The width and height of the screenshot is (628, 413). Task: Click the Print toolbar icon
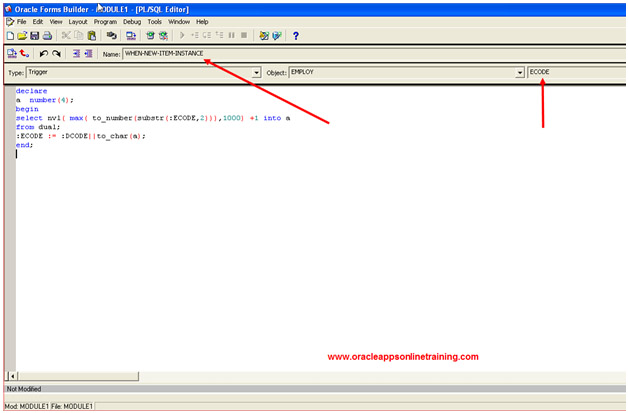coord(45,35)
